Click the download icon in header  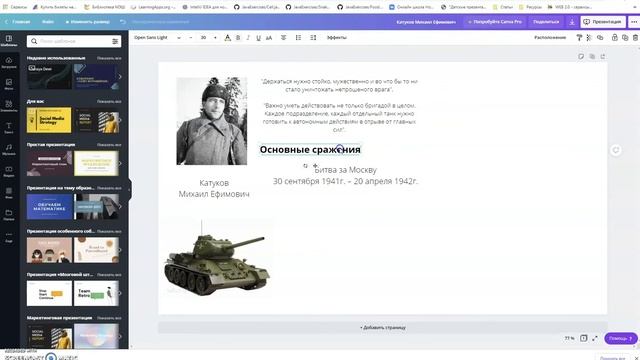tap(572, 22)
